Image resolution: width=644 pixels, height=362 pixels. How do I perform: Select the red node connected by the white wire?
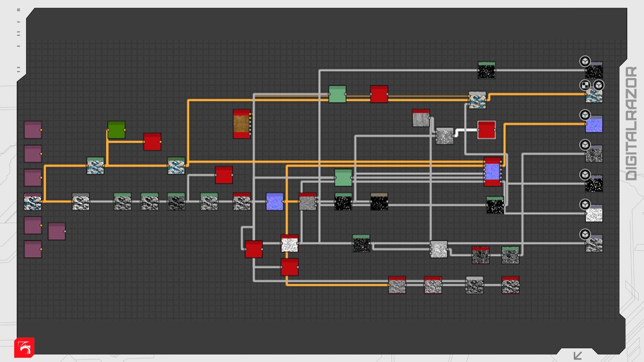tap(486, 130)
